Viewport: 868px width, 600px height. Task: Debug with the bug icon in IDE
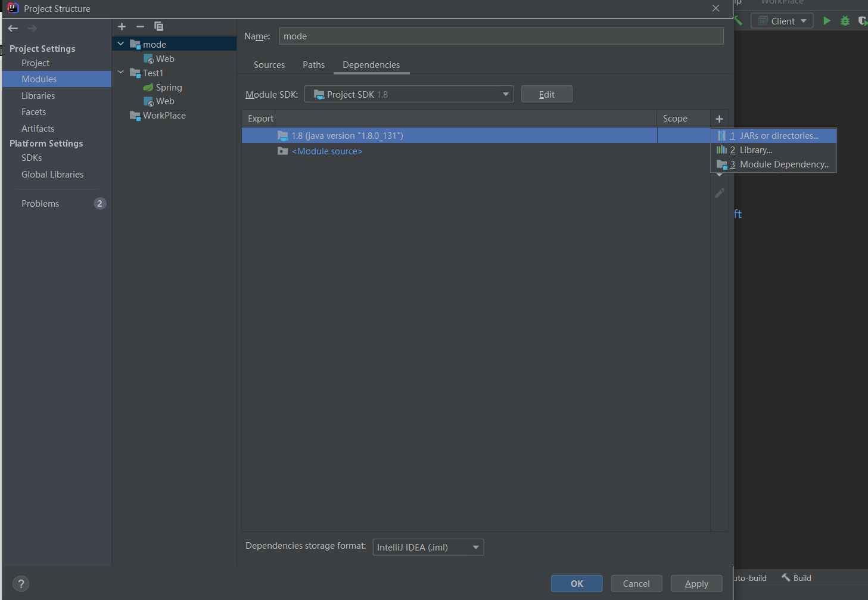[x=845, y=21]
